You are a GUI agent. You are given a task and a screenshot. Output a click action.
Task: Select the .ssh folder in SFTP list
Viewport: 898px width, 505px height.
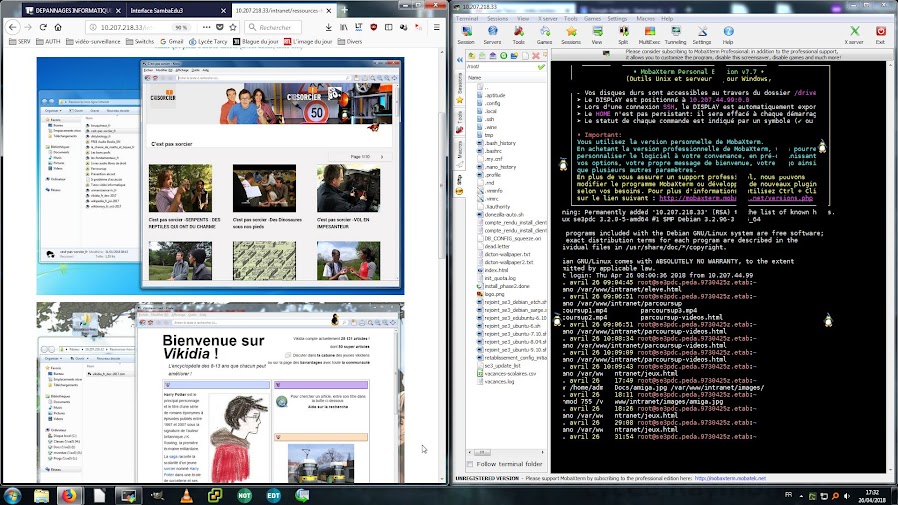pyautogui.click(x=489, y=119)
